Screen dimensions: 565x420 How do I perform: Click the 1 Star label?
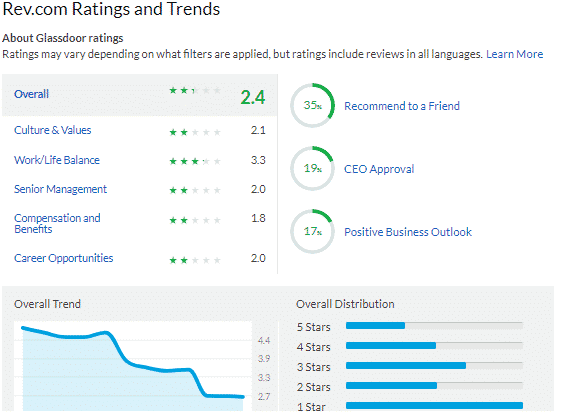[x=311, y=407]
